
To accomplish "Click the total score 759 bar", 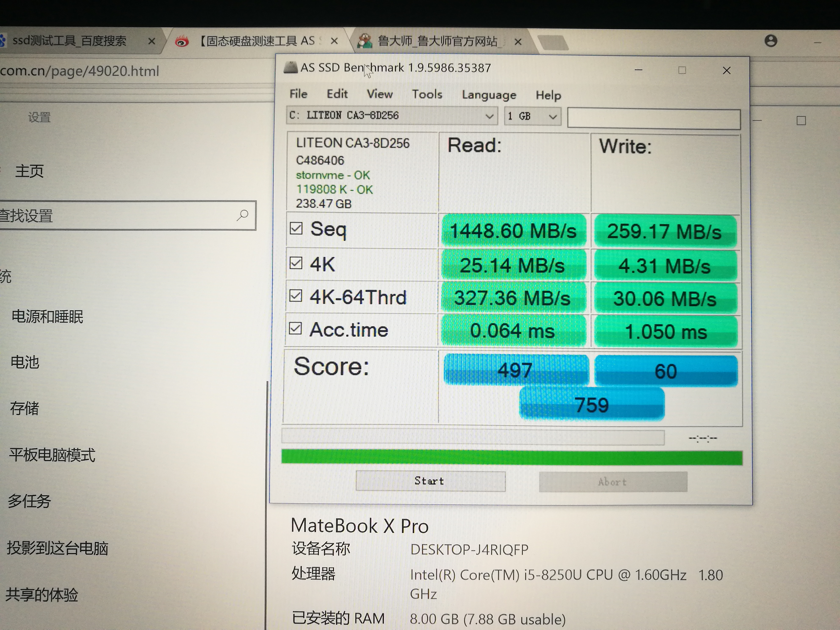I will click(x=592, y=404).
